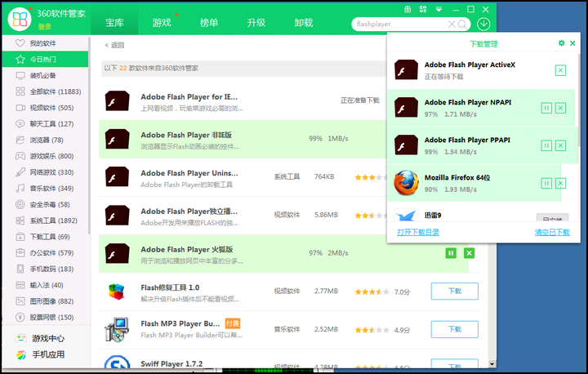Select 网络游戏 (330) category
Viewport: 588px width, 374px height.
tap(46, 172)
